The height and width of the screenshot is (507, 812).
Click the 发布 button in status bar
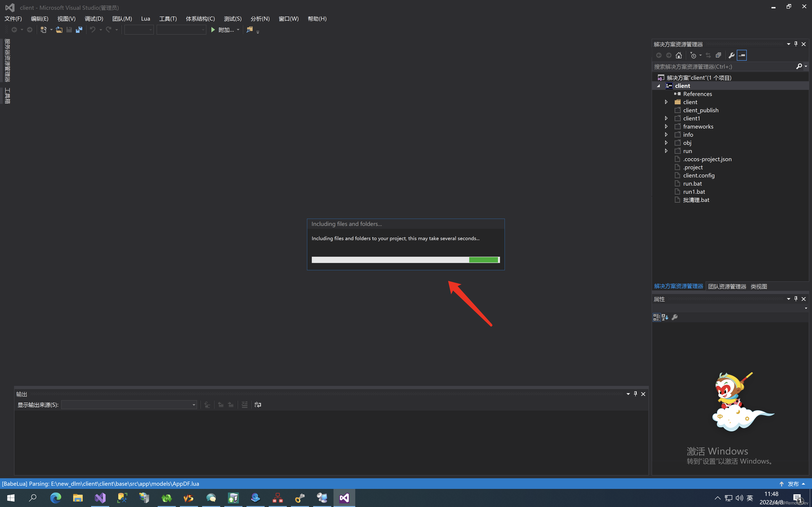point(793,483)
